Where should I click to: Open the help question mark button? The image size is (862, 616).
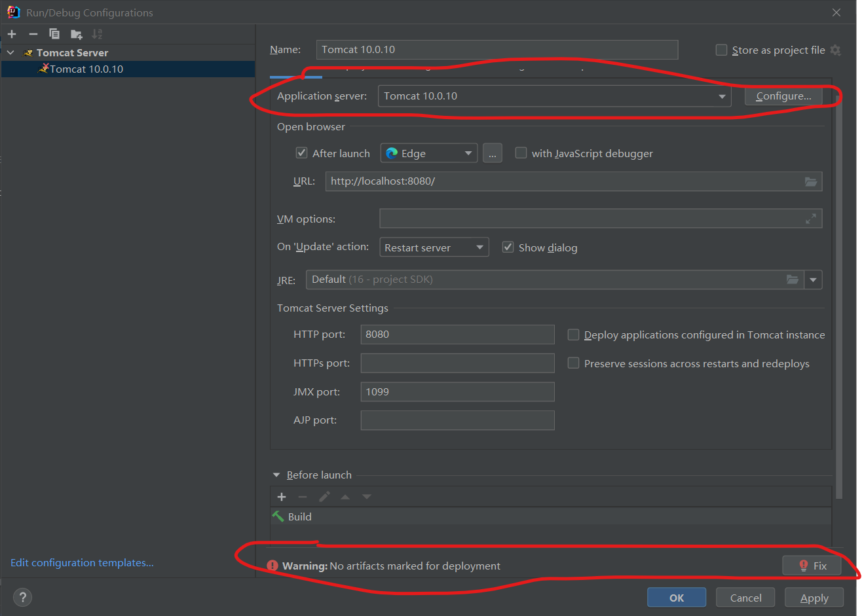(22, 597)
